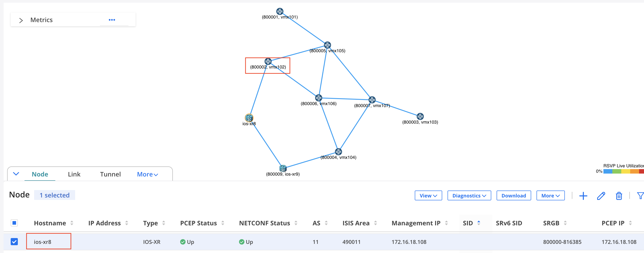644x253 pixels.
Task: Switch to the Link tab
Action: coord(74,174)
